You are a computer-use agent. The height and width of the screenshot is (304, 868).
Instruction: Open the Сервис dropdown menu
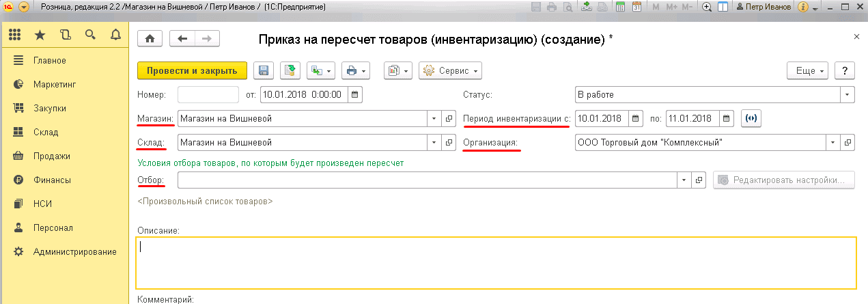[x=450, y=70]
